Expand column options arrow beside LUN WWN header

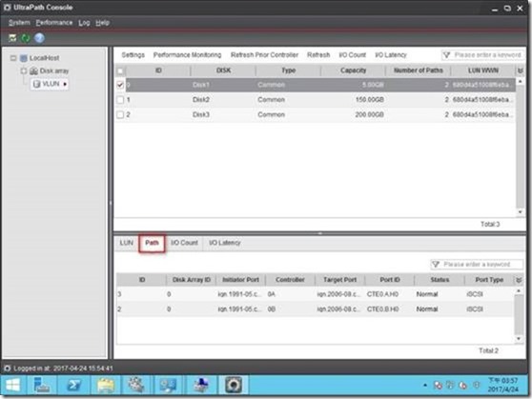(x=521, y=70)
